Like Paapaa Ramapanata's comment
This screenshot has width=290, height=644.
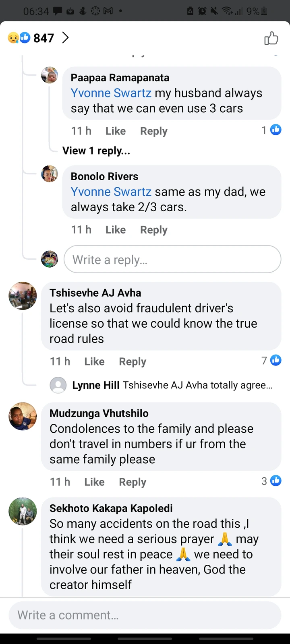[x=115, y=131]
